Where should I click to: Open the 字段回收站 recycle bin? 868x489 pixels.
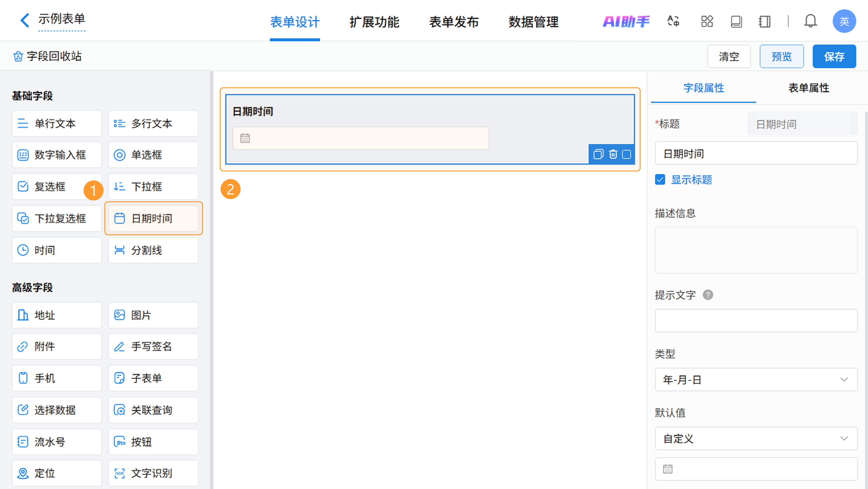tap(47, 56)
